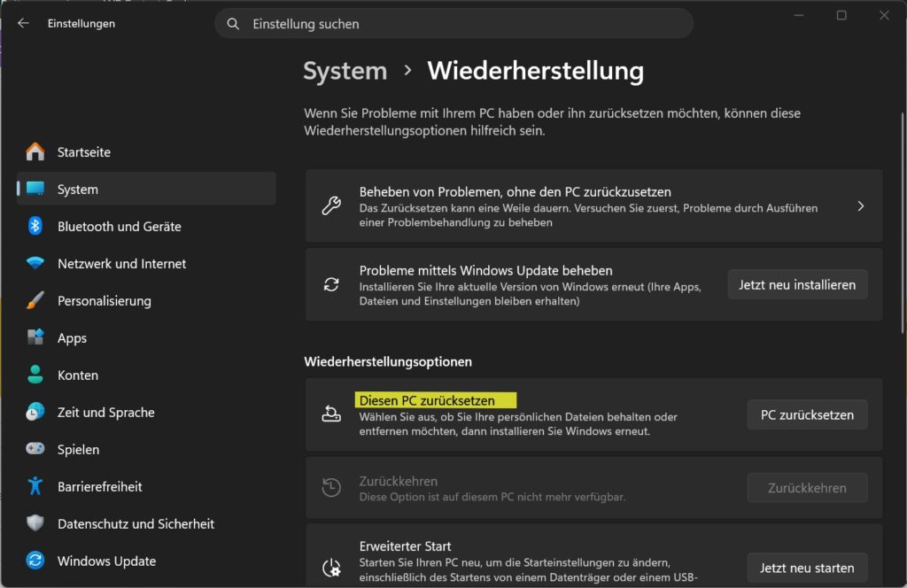Screen dimensions: 907x588
Task: Click the Wiederherstellung page title
Action: point(536,71)
